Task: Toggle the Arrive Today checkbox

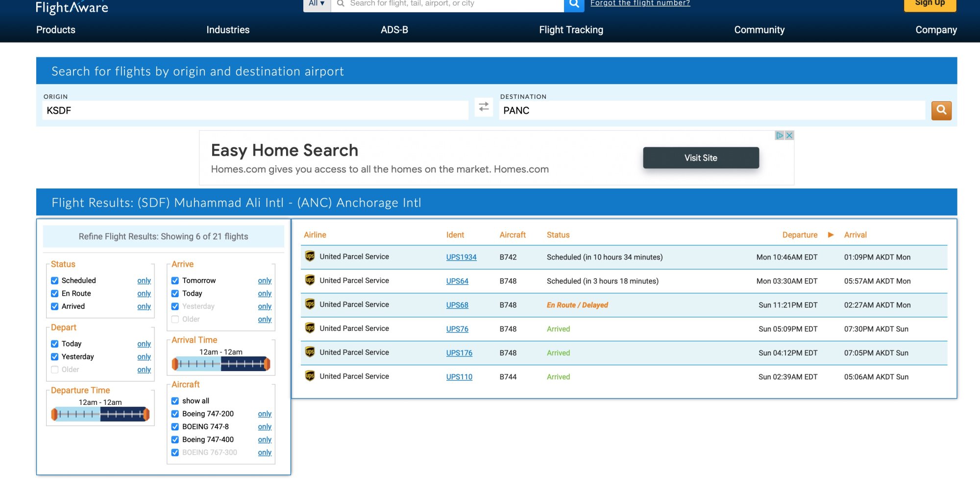Action: click(175, 293)
